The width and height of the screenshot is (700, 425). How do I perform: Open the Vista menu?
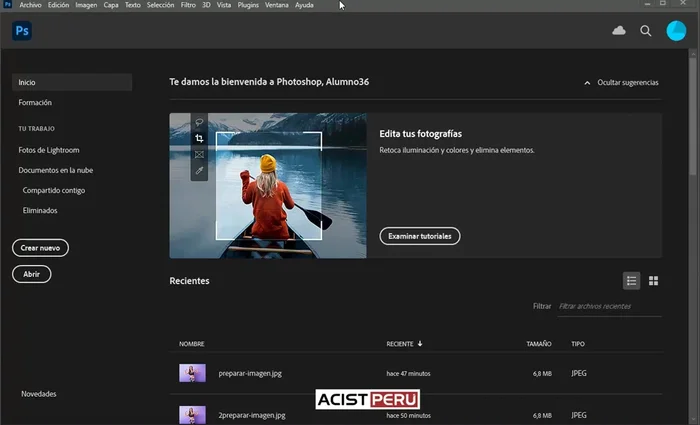(x=224, y=5)
